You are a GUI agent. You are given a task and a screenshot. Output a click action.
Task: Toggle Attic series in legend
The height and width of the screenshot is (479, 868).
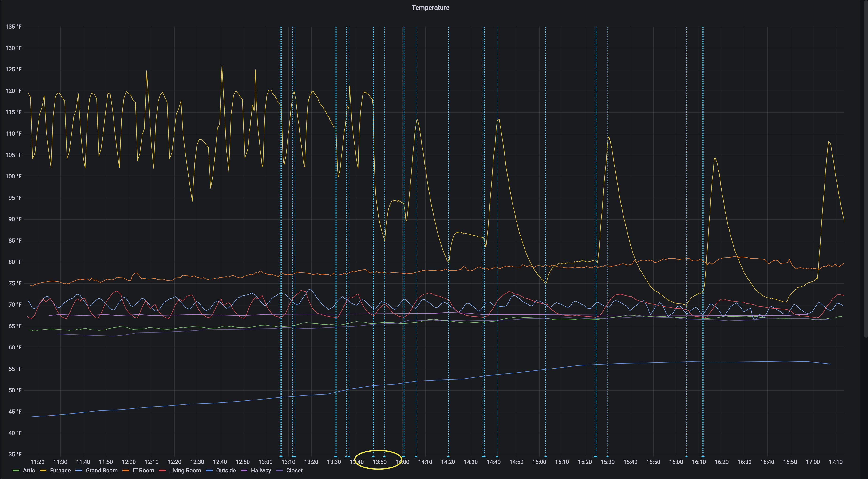point(29,471)
